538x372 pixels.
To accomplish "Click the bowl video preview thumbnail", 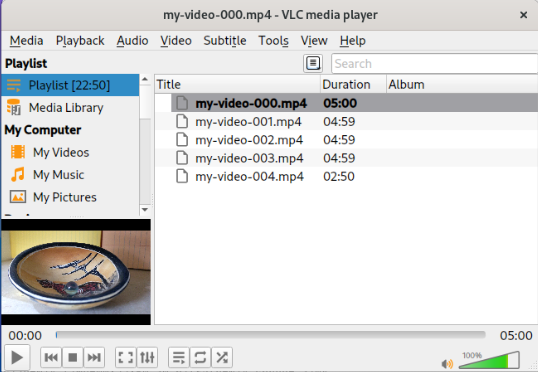I will coord(76,272).
